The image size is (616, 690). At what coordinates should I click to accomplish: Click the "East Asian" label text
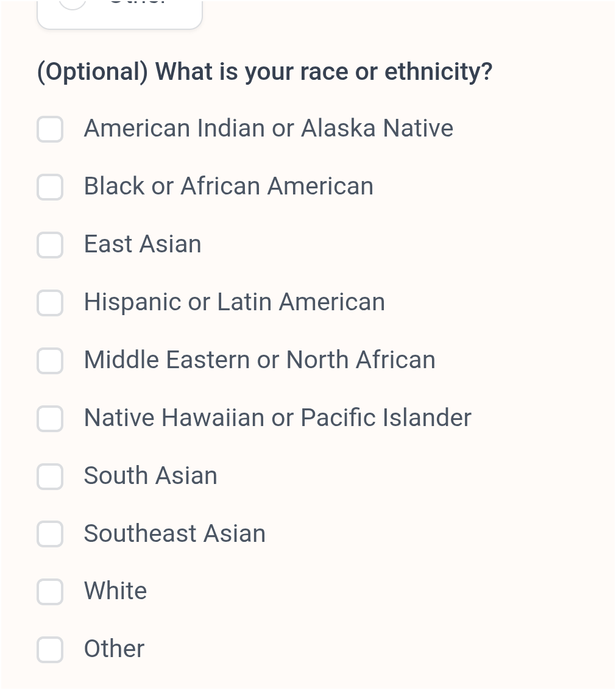point(143,244)
